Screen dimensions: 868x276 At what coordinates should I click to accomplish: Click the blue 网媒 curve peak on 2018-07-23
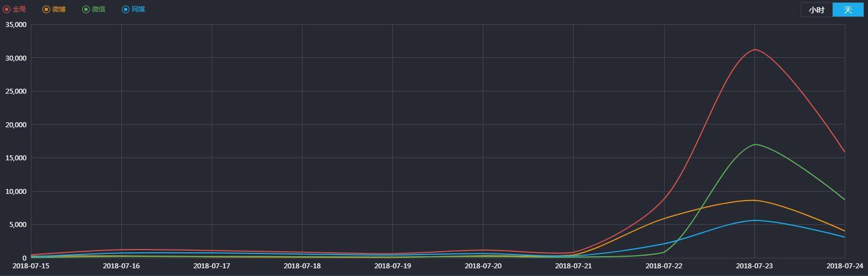[754, 220]
